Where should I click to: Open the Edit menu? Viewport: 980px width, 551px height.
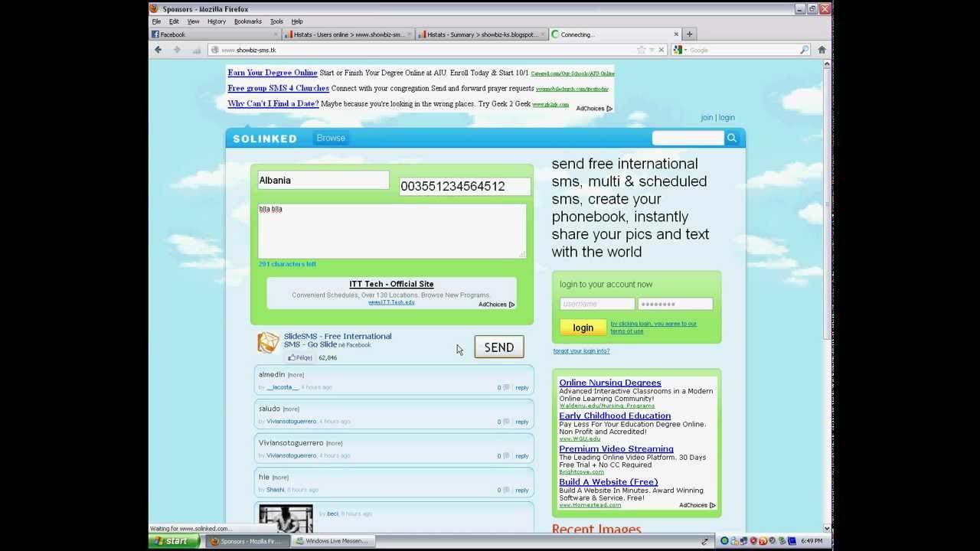[174, 21]
